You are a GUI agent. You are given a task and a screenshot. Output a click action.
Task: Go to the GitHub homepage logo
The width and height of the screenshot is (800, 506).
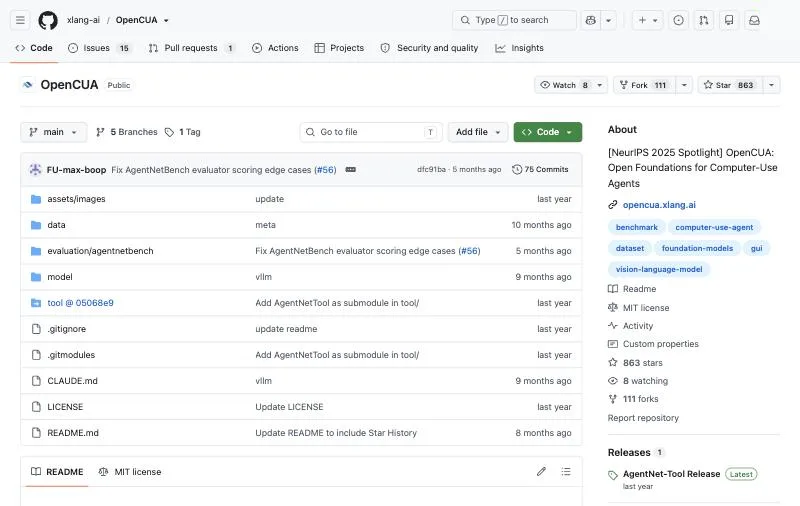48,20
